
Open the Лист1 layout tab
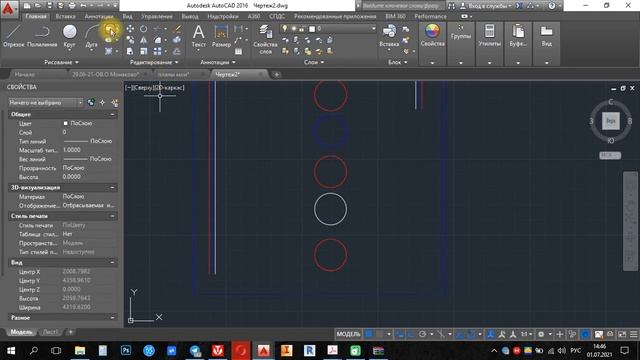[x=51, y=332]
